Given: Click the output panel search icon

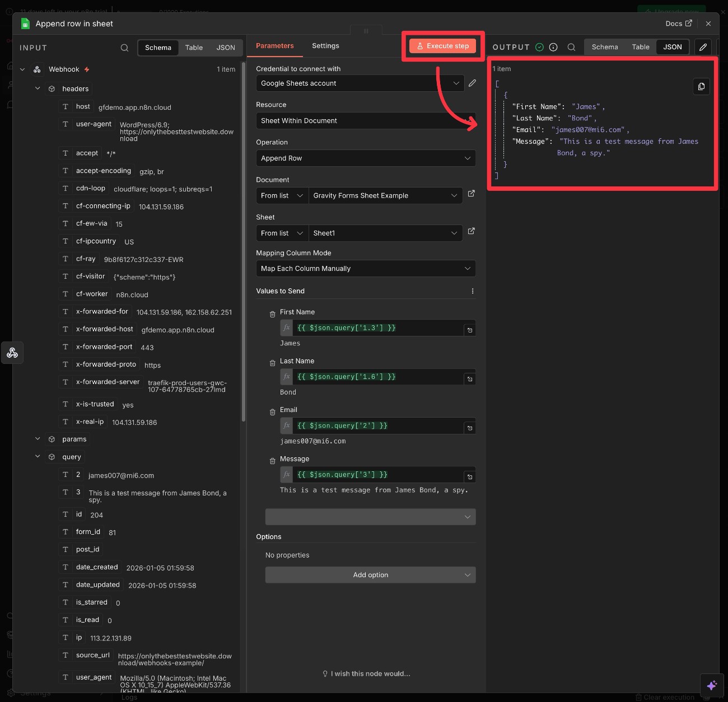Looking at the screenshot, I should (571, 47).
